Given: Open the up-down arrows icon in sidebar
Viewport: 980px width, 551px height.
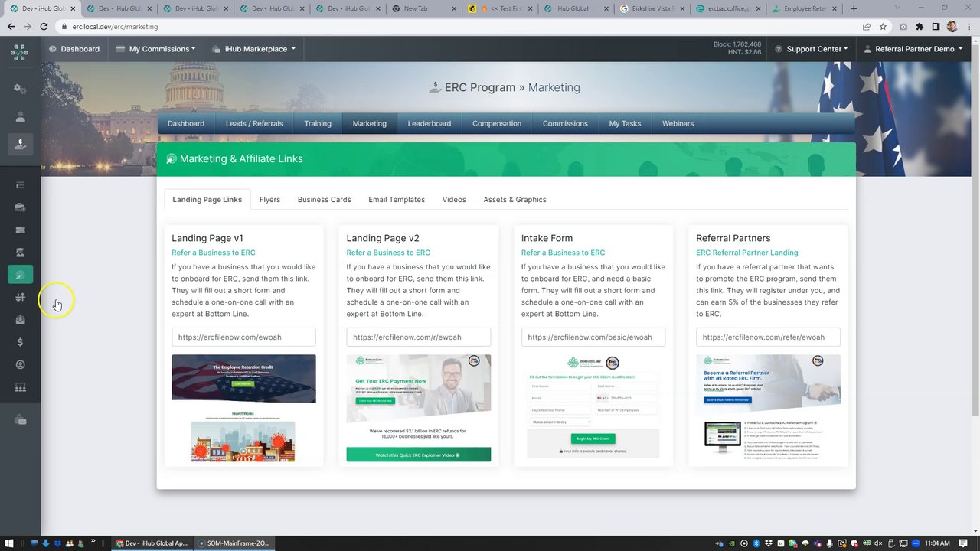Looking at the screenshot, I should tap(20, 297).
